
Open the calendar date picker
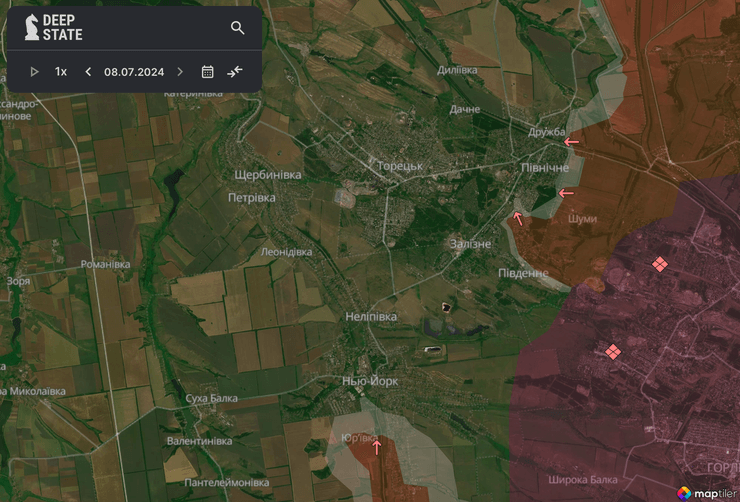click(x=208, y=72)
